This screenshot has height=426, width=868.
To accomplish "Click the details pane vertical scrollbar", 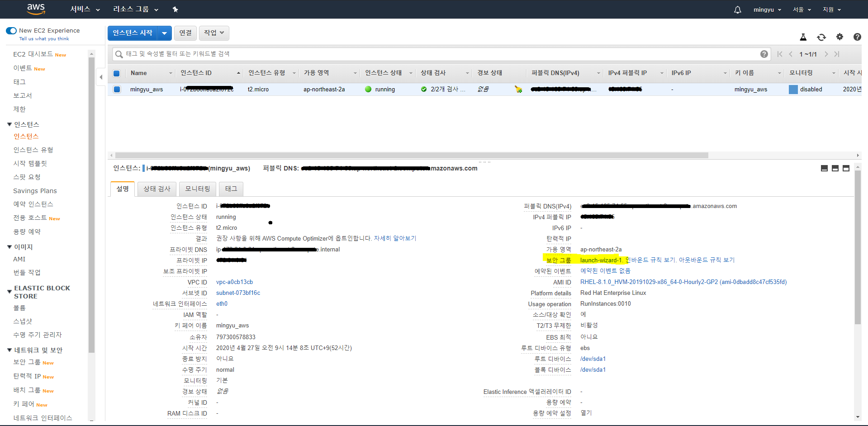I will [858, 247].
